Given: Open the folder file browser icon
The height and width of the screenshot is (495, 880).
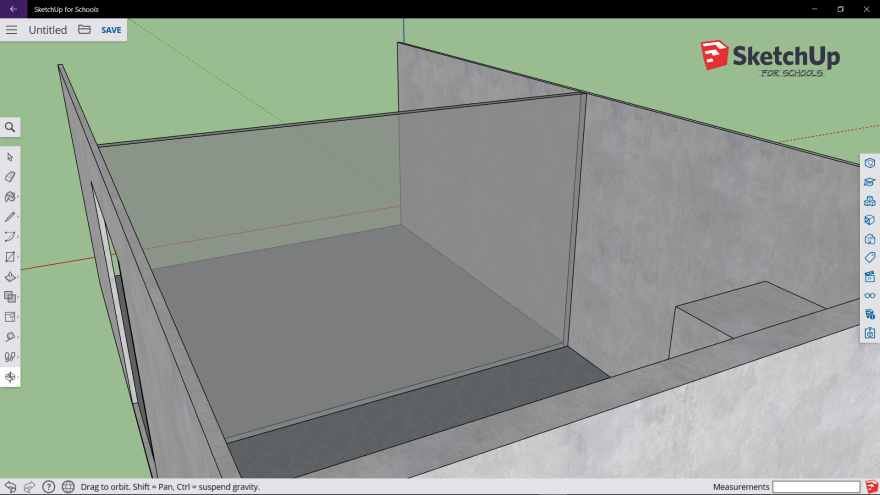Looking at the screenshot, I should [x=84, y=30].
